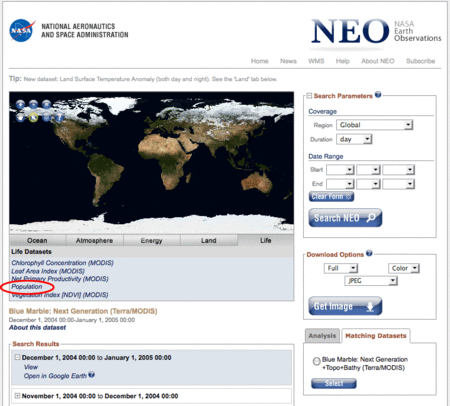450x406 pixels.
Task: Select the pan hand map tool
Action: tap(20, 117)
